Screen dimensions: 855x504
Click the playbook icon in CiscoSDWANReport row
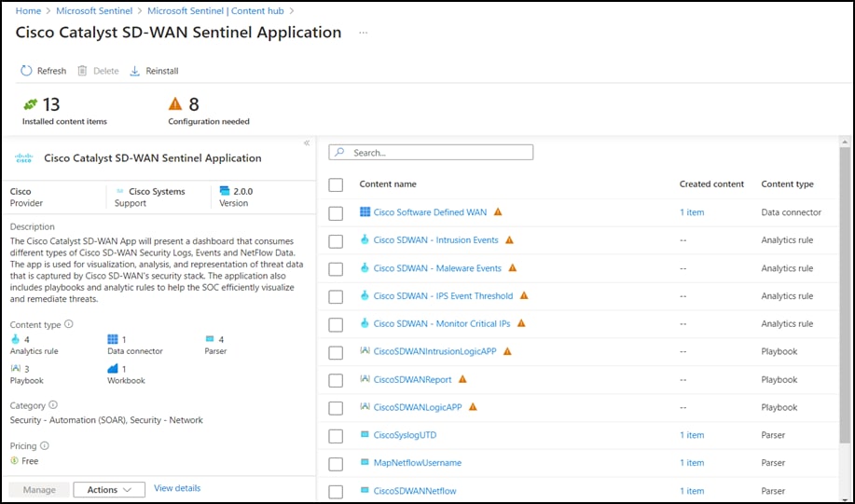click(x=365, y=378)
